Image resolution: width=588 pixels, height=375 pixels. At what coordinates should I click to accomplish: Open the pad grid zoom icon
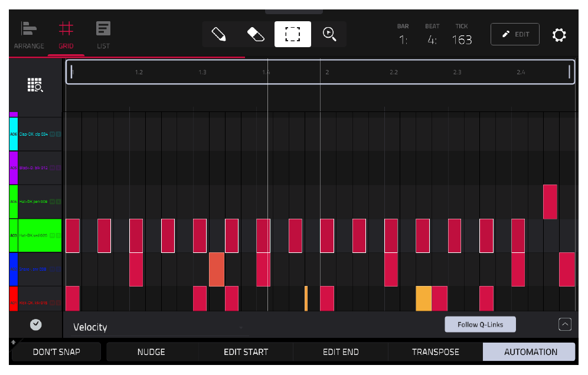tap(35, 85)
